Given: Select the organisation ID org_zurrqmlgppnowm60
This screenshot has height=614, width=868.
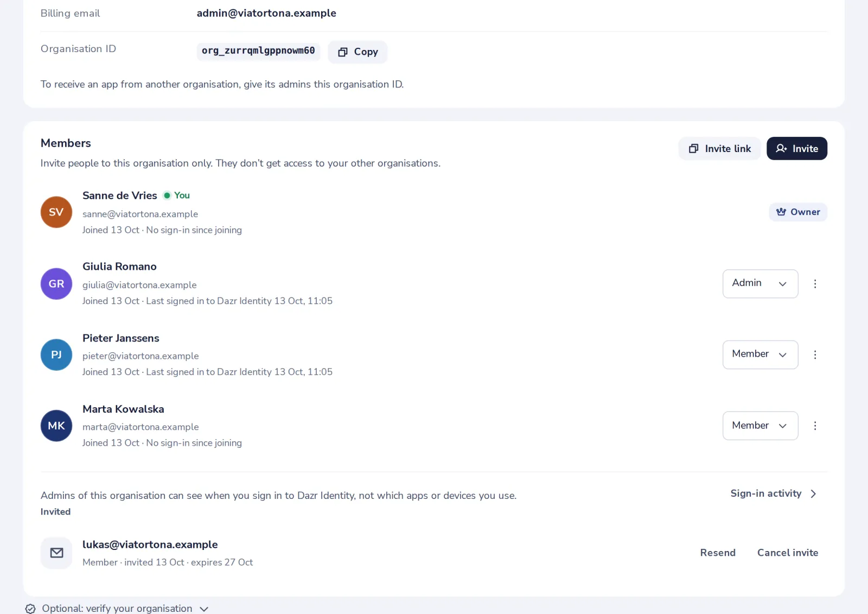Looking at the screenshot, I should tap(258, 51).
